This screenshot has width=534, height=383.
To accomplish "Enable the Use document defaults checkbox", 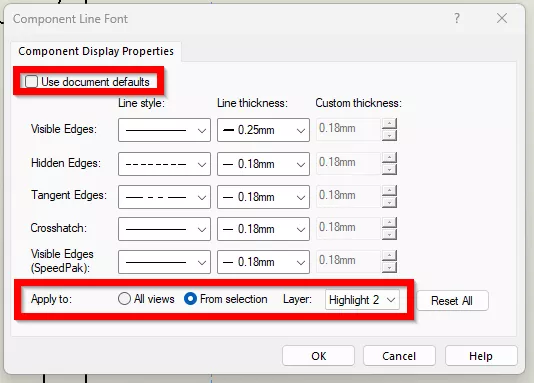I will coord(31,82).
